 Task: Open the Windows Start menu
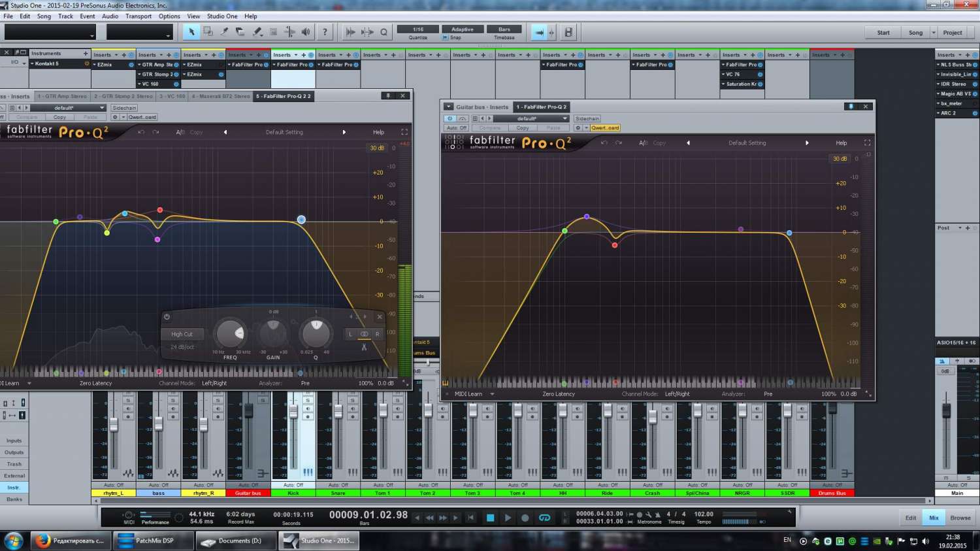pos(14,541)
